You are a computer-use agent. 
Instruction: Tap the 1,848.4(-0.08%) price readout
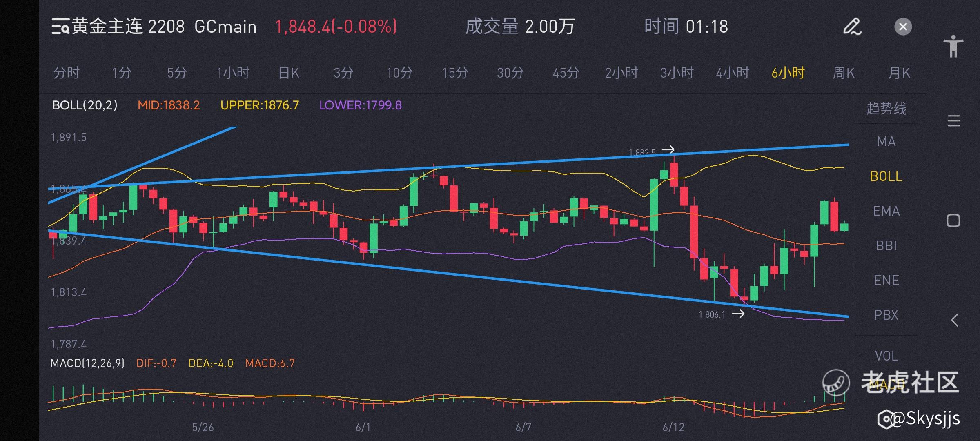coord(336,27)
